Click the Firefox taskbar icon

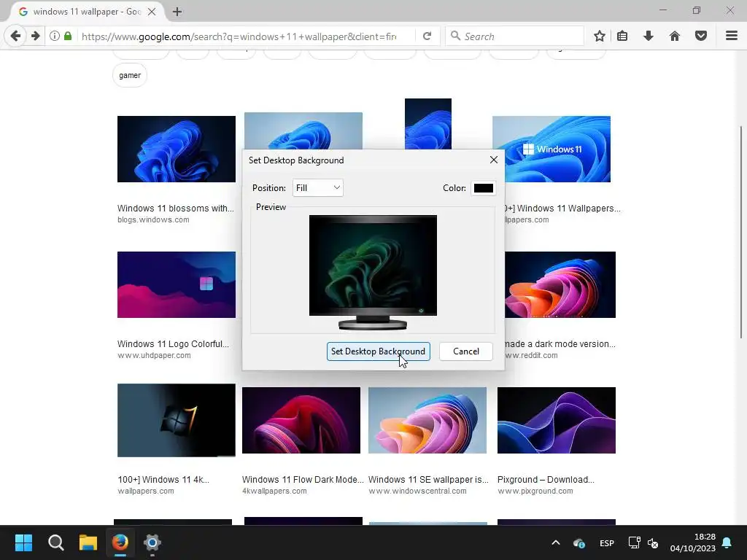[120, 542]
